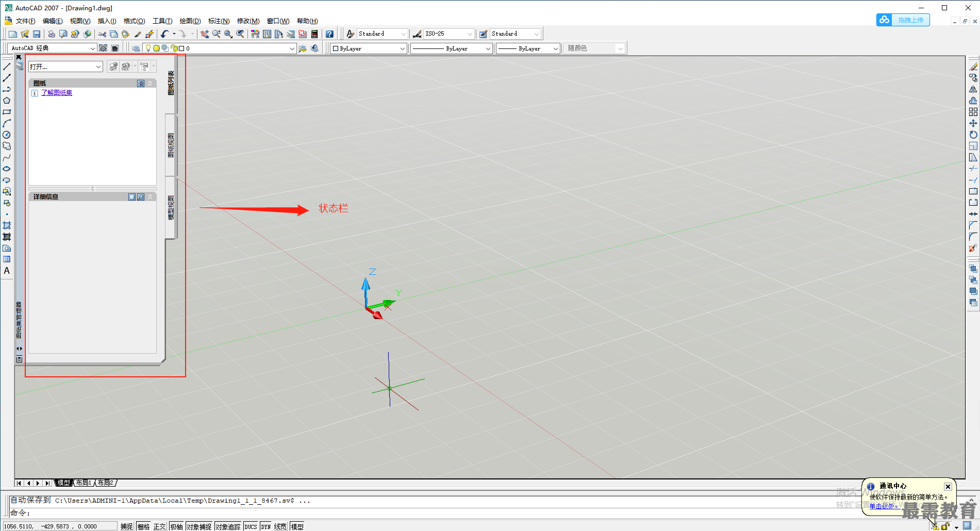Open Help with the question mark icon
Screen dimensions: 980x531
pyautogui.click(x=329, y=34)
